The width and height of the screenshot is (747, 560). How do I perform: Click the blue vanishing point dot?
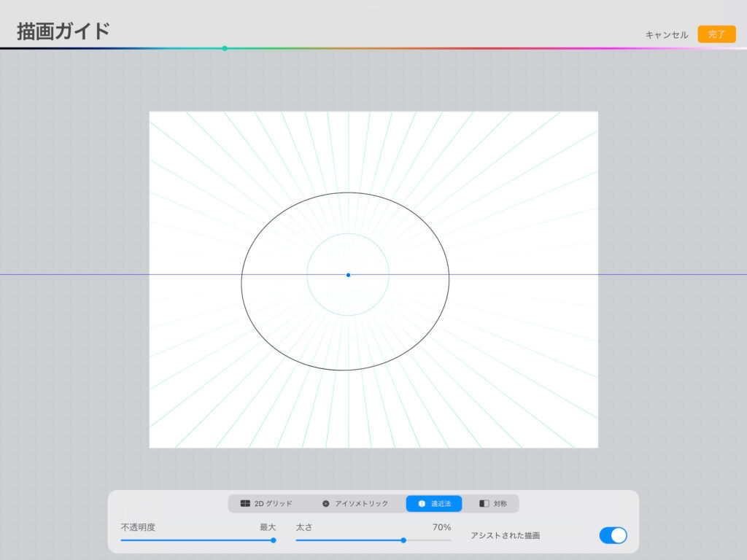(x=348, y=275)
